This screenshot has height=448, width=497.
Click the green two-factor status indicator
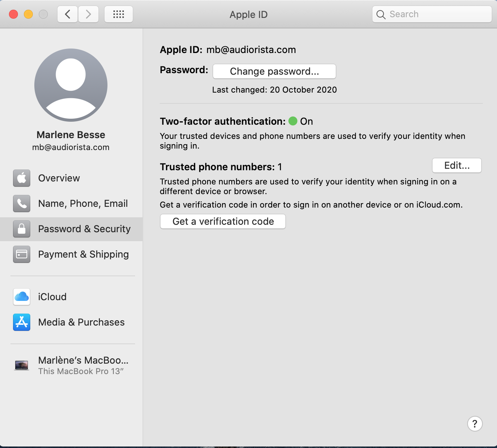[x=293, y=121]
